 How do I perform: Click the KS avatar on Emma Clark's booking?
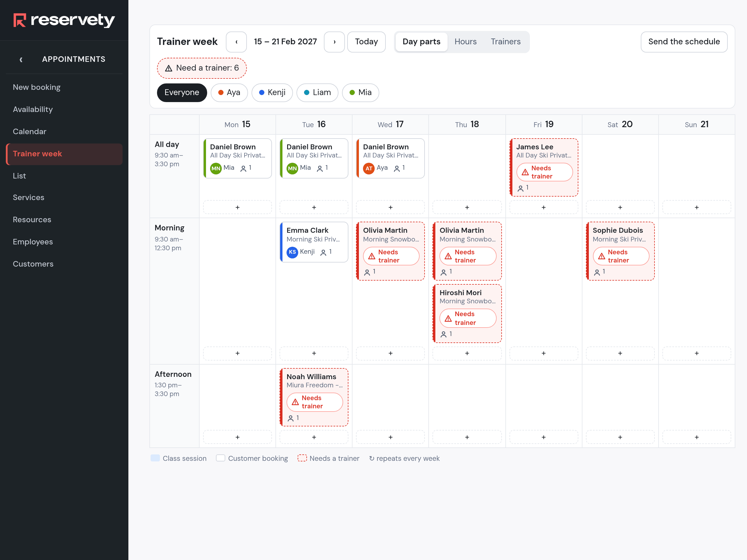(292, 252)
